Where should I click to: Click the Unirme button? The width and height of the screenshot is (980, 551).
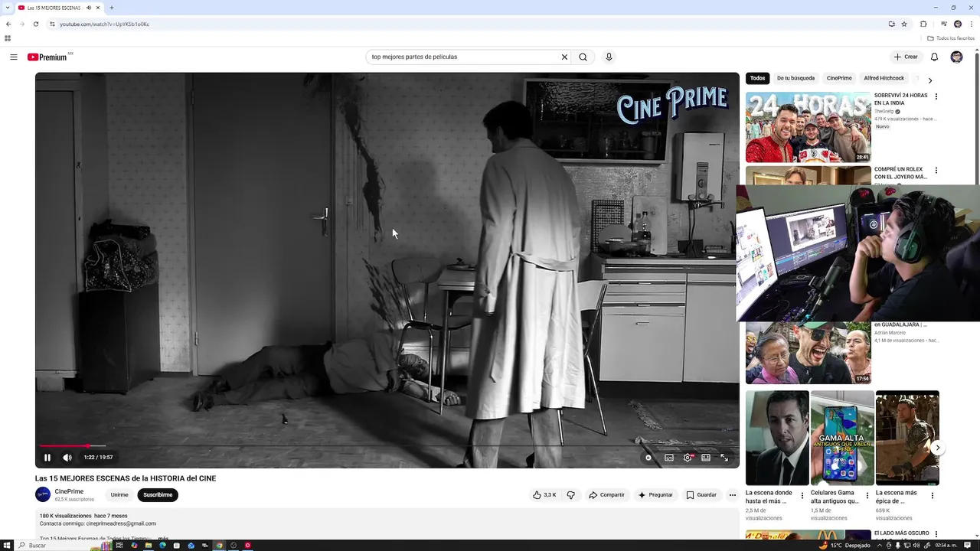(119, 495)
